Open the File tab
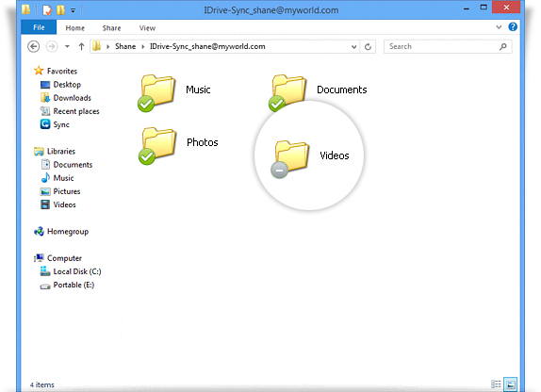The height and width of the screenshot is (392, 541). coord(39,27)
